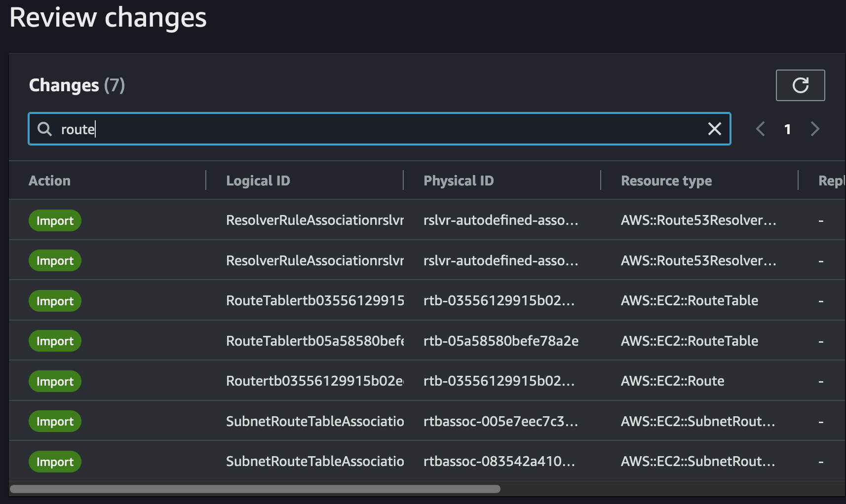The image size is (846, 504).
Task: Click the magnifying glass search icon
Action: click(44, 129)
